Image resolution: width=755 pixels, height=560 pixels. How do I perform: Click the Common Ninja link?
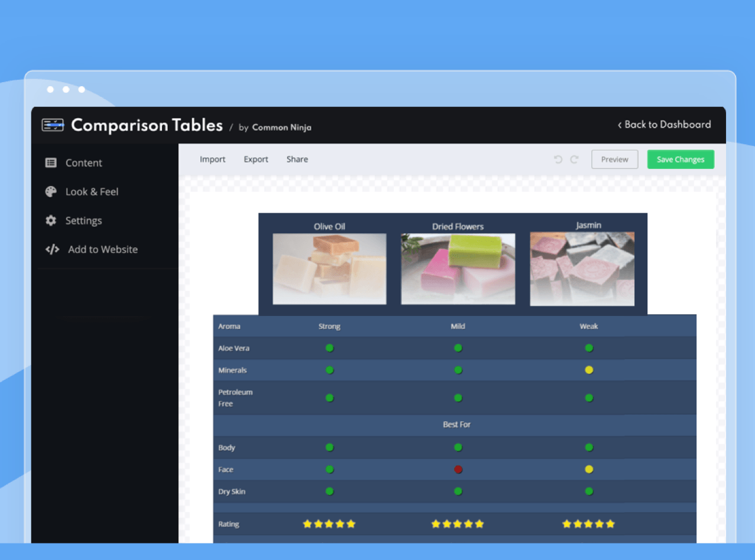(x=282, y=127)
